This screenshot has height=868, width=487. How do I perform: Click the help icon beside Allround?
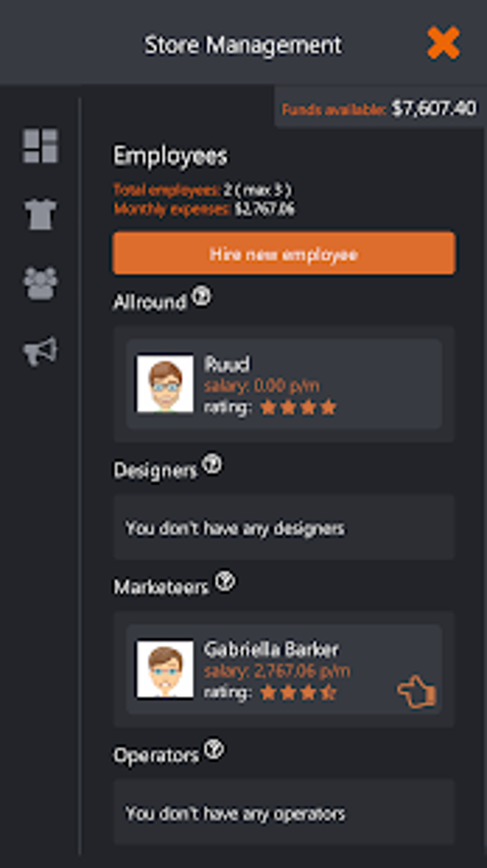(x=201, y=296)
